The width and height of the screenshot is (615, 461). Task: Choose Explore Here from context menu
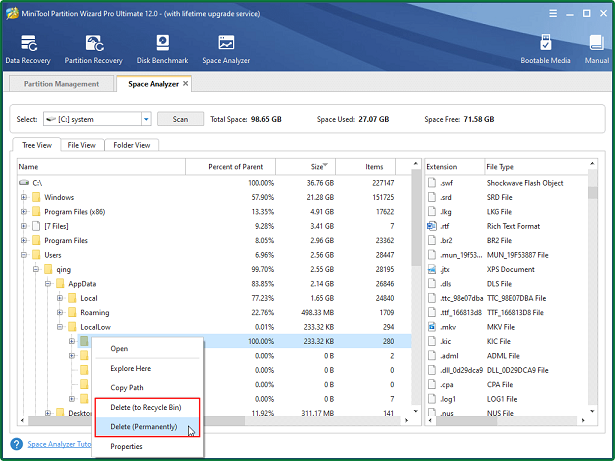point(147,368)
